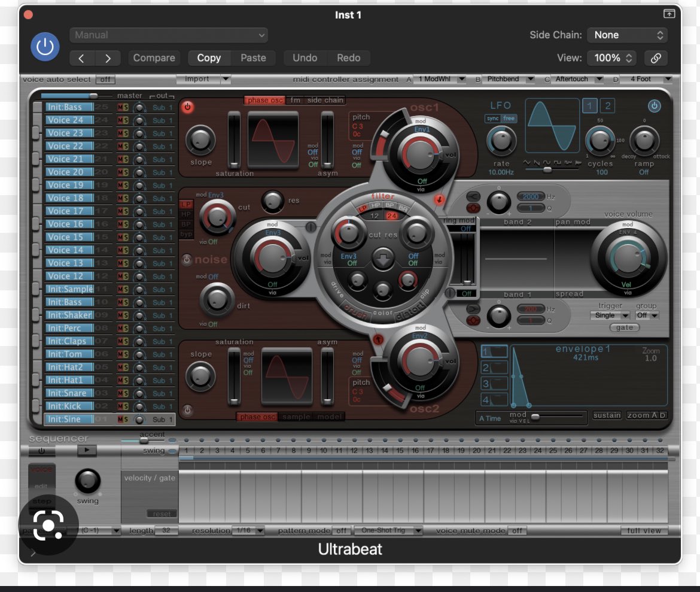Open the Manual preset dropdown
700x592 pixels.
click(x=169, y=35)
